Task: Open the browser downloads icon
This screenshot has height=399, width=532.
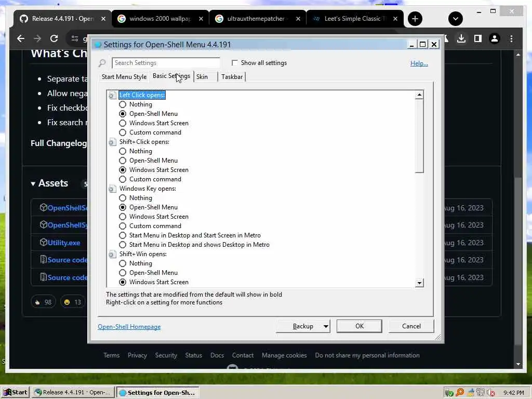Action: click(x=461, y=38)
